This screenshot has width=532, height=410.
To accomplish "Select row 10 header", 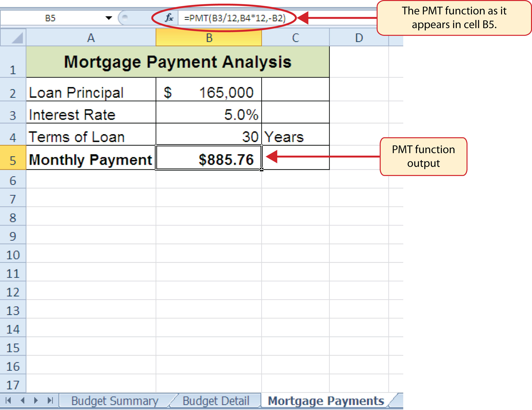I will (x=13, y=253).
